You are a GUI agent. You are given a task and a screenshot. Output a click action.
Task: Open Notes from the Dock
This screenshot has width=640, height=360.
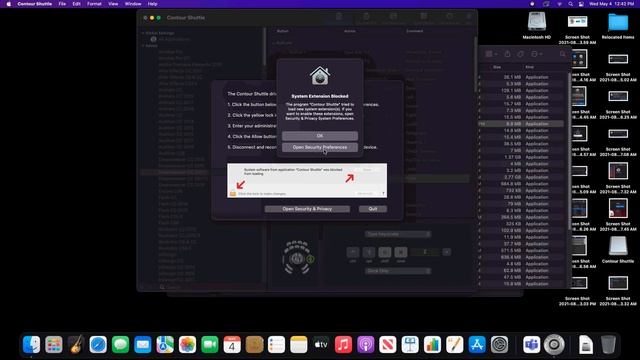pos(299,345)
